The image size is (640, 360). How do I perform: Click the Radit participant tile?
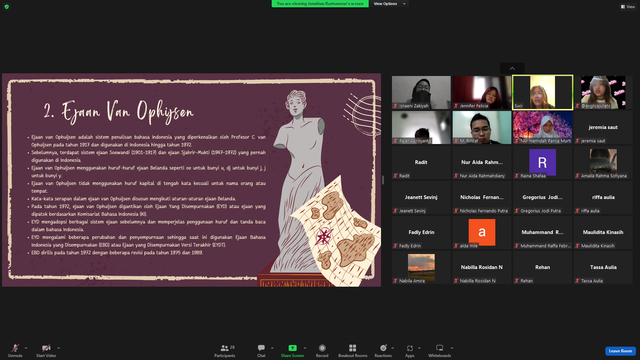pyautogui.click(x=421, y=162)
